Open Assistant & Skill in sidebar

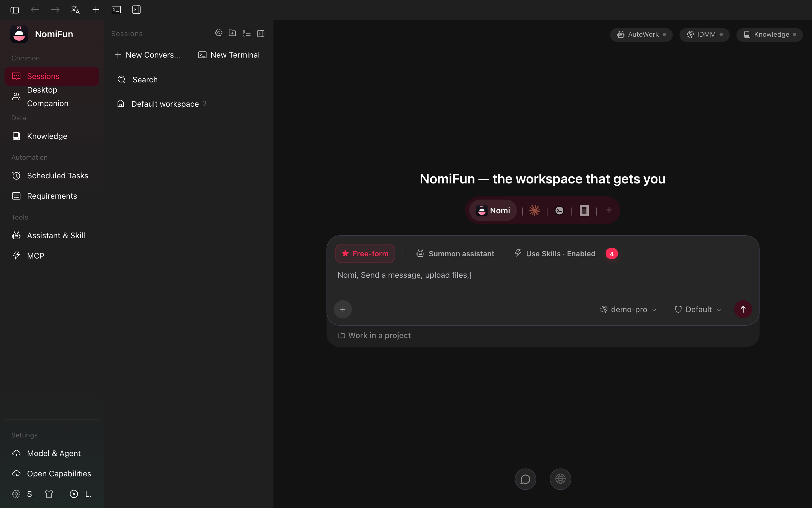52,236
